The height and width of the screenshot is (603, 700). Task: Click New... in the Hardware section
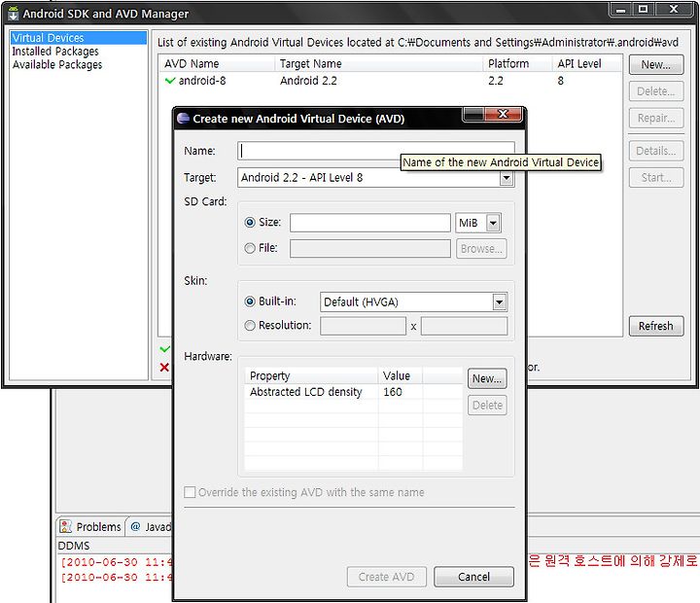(487, 378)
